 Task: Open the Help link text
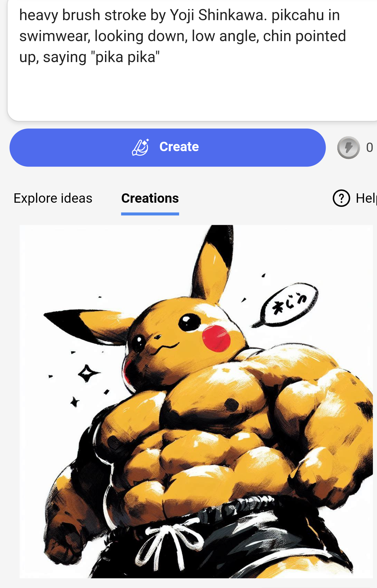(366, 198)
